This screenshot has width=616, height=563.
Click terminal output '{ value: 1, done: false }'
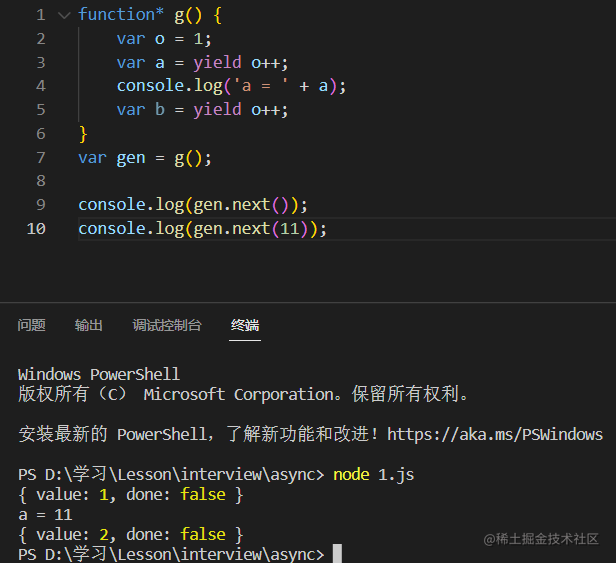[x=131, y=495]
